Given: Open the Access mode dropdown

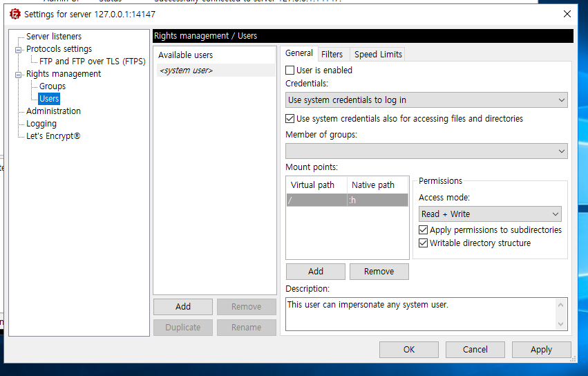Looking at the screenshot, I should pyautogui.click(x=490, y=214).
